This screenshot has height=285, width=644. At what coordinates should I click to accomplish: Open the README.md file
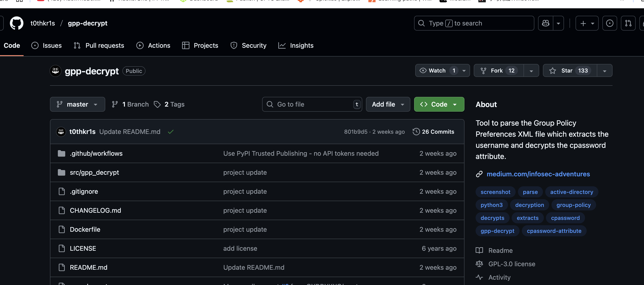[89, 267]
